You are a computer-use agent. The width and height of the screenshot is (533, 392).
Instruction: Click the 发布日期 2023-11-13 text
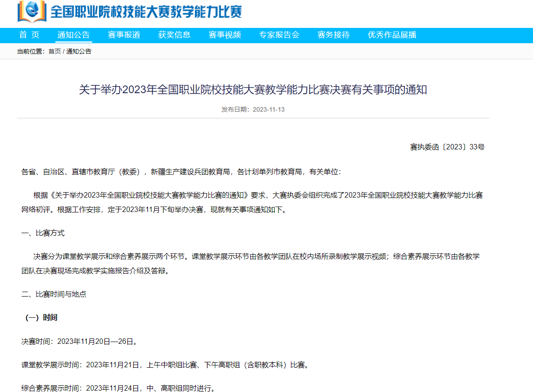tap(253, 109)
